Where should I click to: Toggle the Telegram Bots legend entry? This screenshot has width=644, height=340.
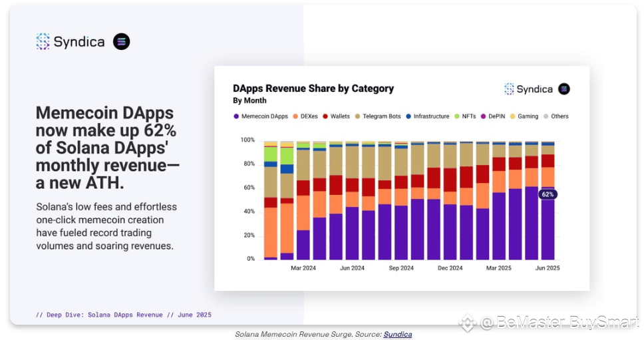[378, 116]
